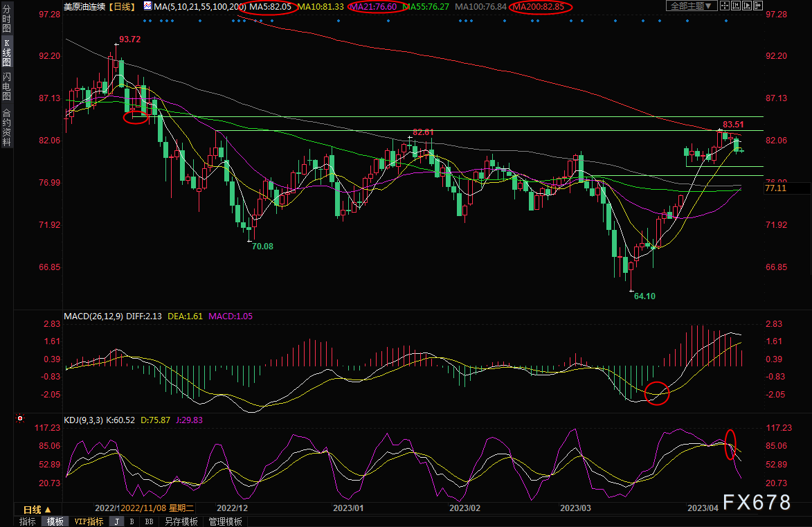Screen dimensions: 812x527
Task: Click the K:60.52 value
Action: click(120, 420)
